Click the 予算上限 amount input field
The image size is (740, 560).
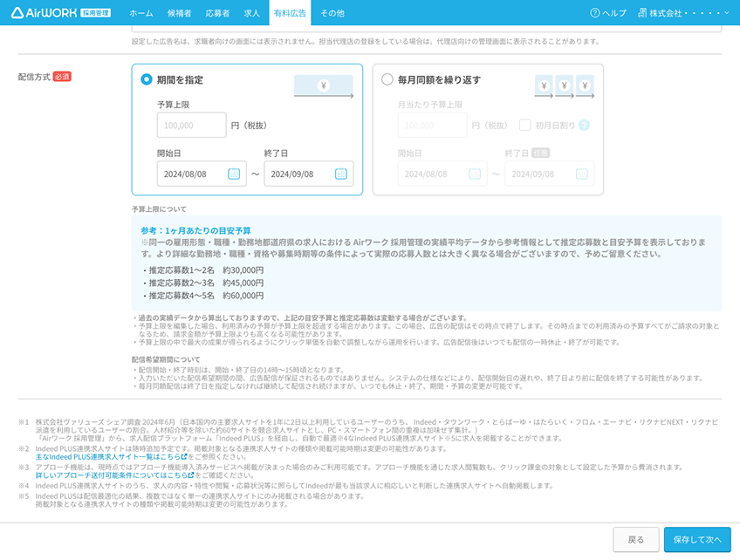[192, 125]
